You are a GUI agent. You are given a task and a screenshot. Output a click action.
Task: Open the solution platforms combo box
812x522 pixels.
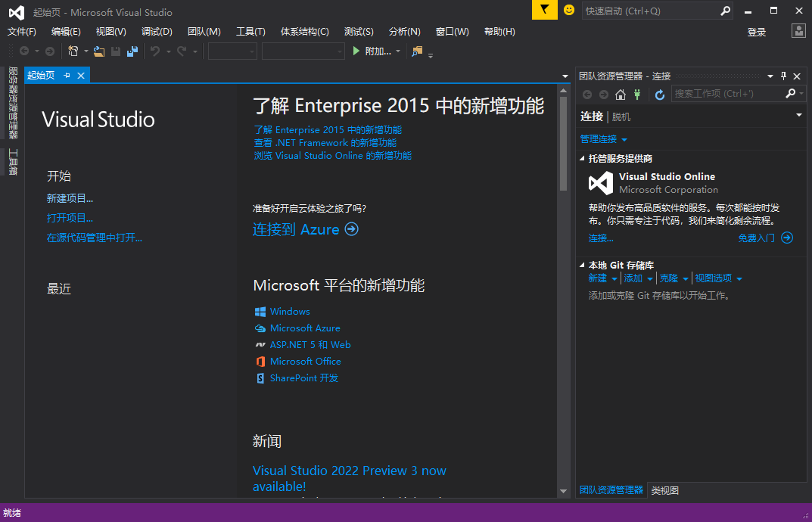click(303, 51)
